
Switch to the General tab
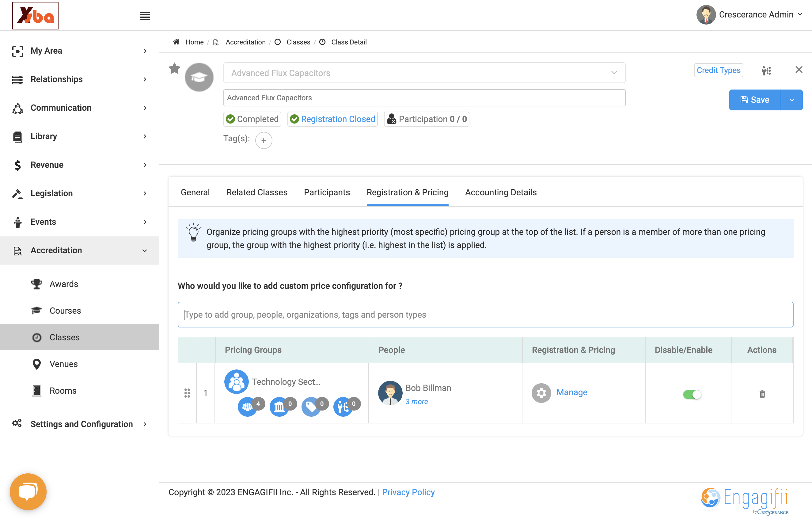click(x=195, y=193)
